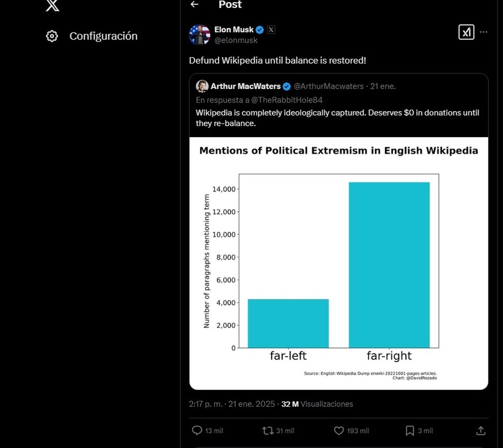This screenshot has height=448, width=503.
Task: Bookmark the post using the bookmark icon
Action: coord(410,430)
